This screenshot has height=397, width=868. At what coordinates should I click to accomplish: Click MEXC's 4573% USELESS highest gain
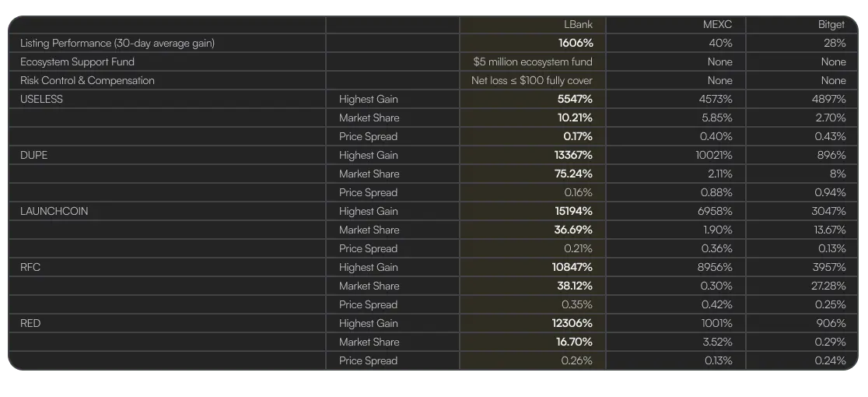[x=716, y=99]
